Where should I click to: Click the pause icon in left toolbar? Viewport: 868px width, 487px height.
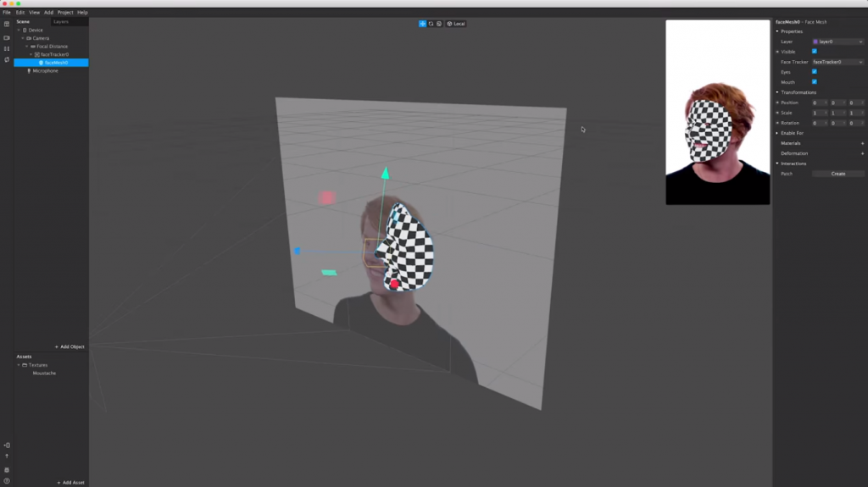tap(7, 48)
